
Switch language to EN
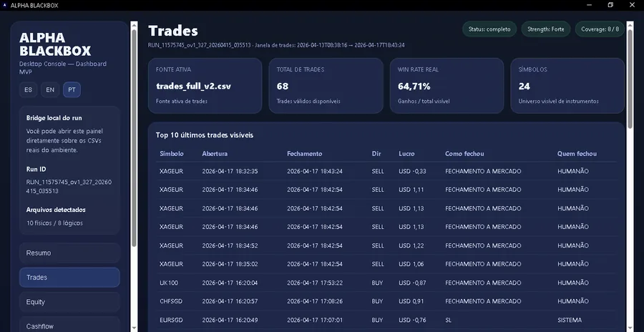pos(50,89)
